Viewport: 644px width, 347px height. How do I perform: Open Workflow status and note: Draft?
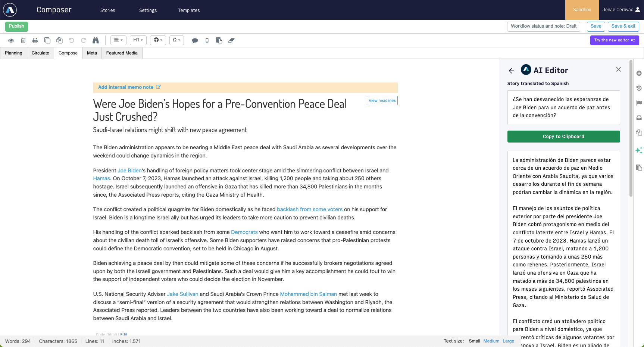pos(544,26)
